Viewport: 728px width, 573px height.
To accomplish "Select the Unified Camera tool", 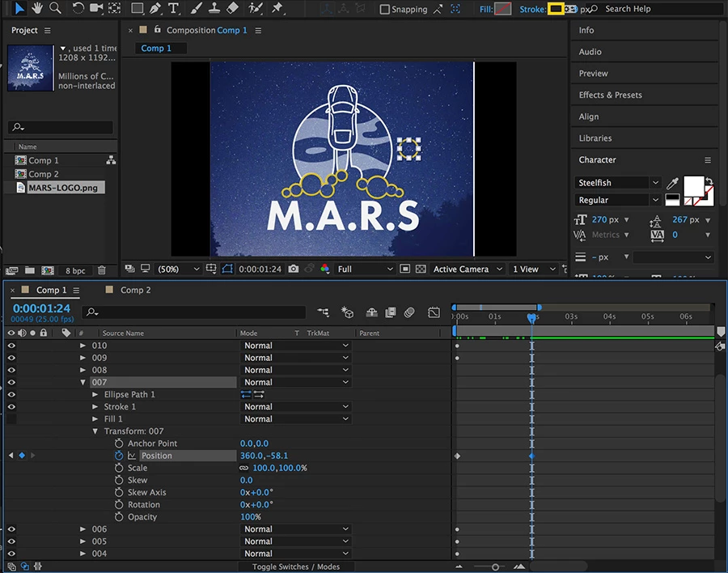I will (96, 8).
